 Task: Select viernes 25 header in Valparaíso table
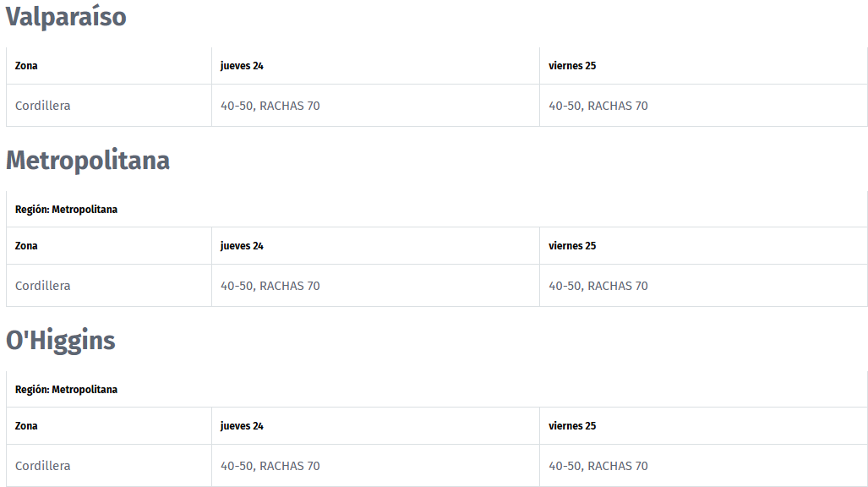coord(703,65)
